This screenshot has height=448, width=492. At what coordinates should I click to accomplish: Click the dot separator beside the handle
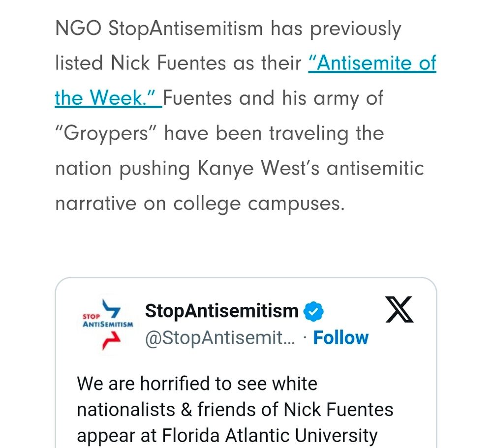(x=304, y=337)
